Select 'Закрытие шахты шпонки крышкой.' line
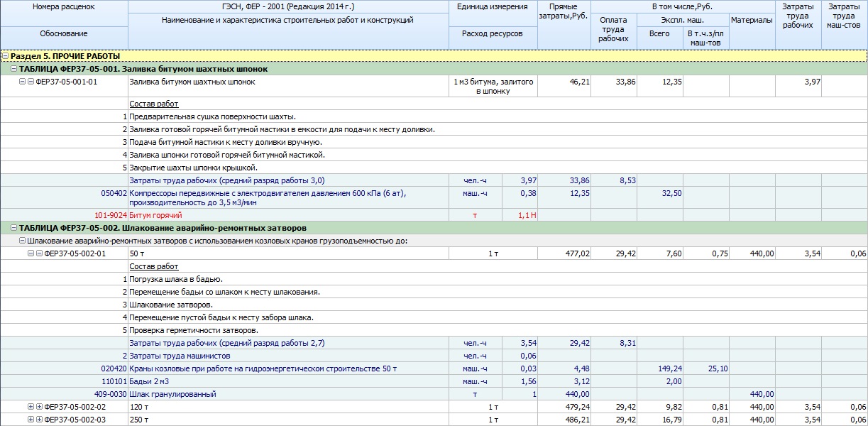The height and width of the screenshot is (426, 868). pyautogui.click(x=193, y=168)
